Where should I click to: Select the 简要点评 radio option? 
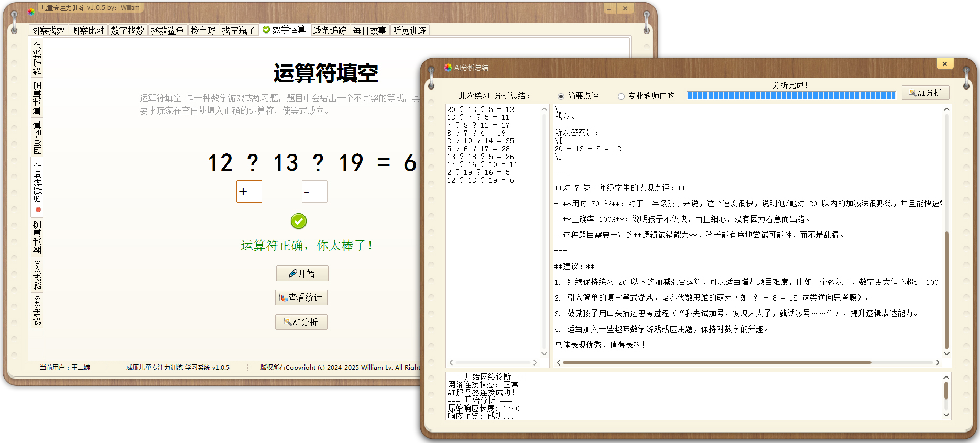(x=579, y=96)
